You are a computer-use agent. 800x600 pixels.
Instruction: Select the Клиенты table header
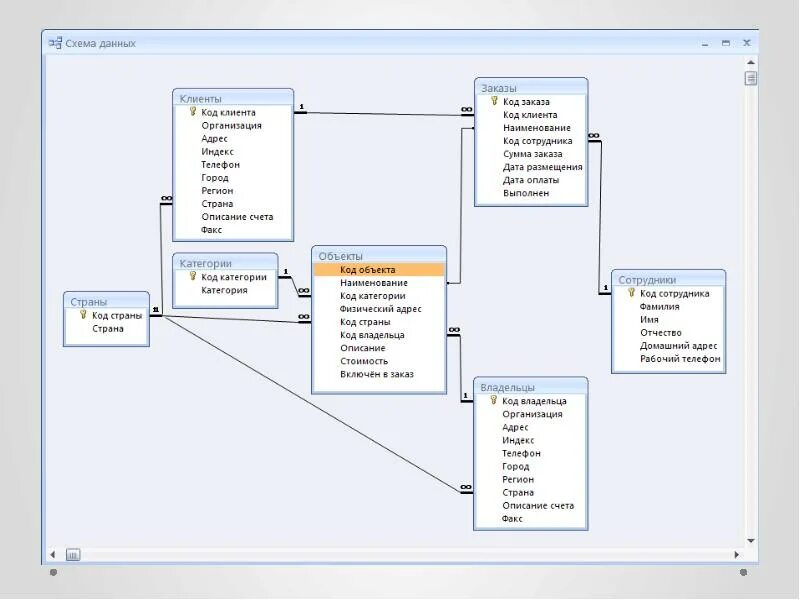pos(233,98)
